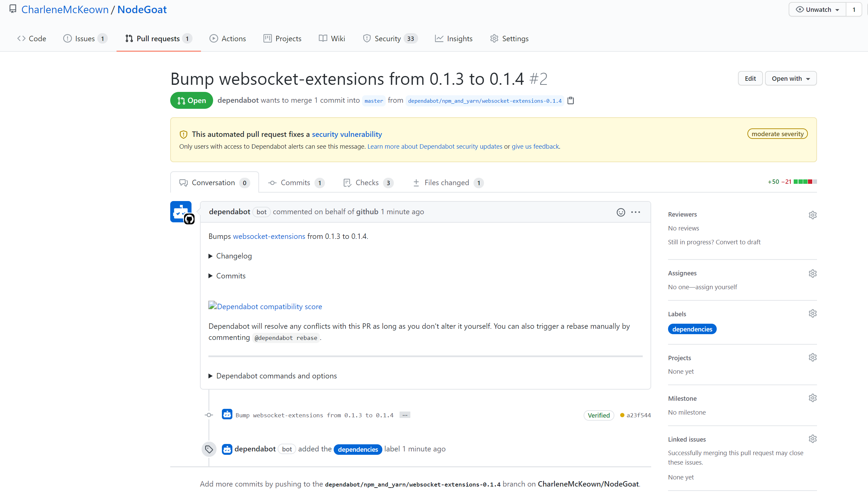The height and width of the screenshot is (495, 868).
Task: Open the websocket-extensions package link
Action: (269, 236)
